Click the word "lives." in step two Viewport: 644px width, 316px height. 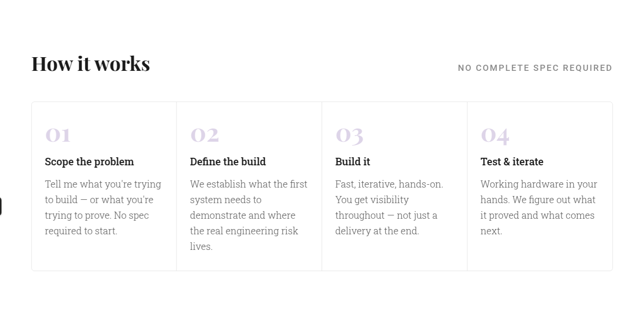[x=201, y=247]
